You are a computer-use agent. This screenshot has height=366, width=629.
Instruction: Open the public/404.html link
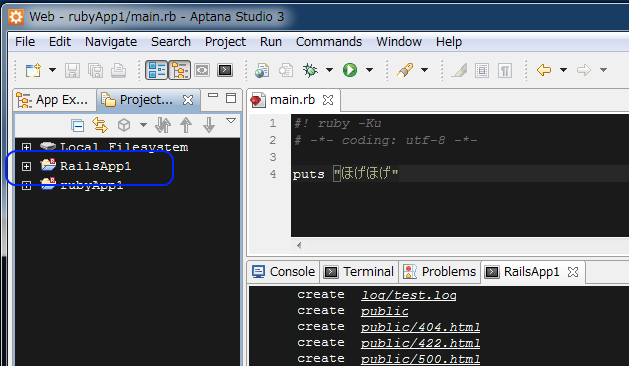(420, 327)
